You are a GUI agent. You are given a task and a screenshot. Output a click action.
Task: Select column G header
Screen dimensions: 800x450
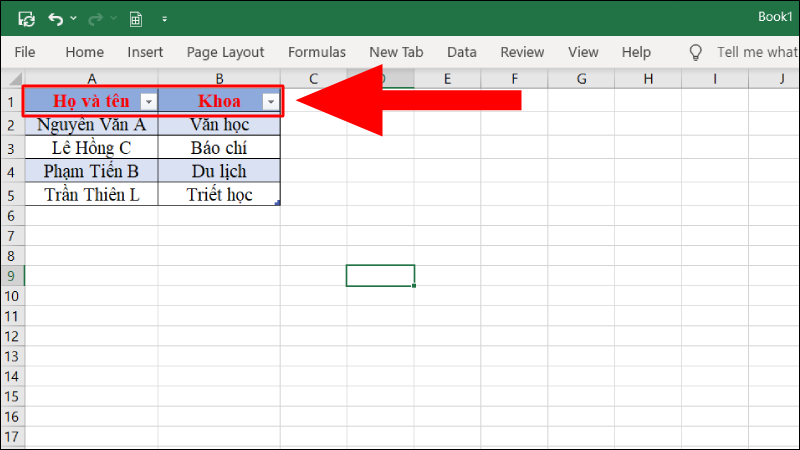tap(581, 79)
